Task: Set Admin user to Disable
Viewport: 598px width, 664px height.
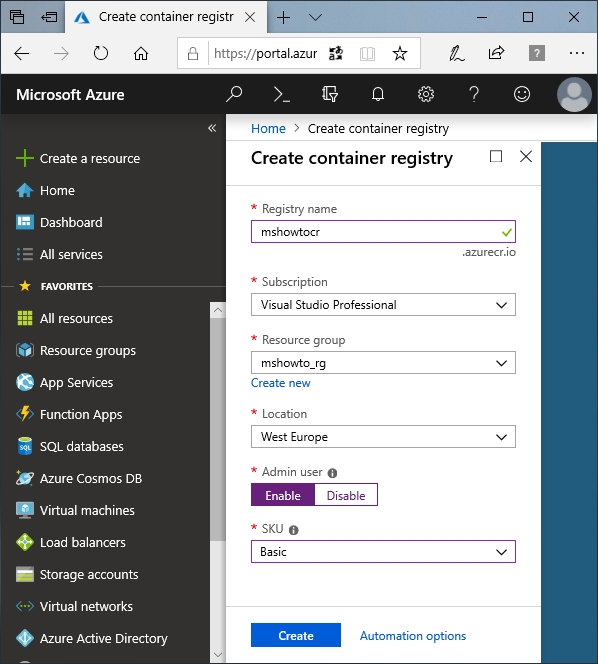Action: click(346, 495)
